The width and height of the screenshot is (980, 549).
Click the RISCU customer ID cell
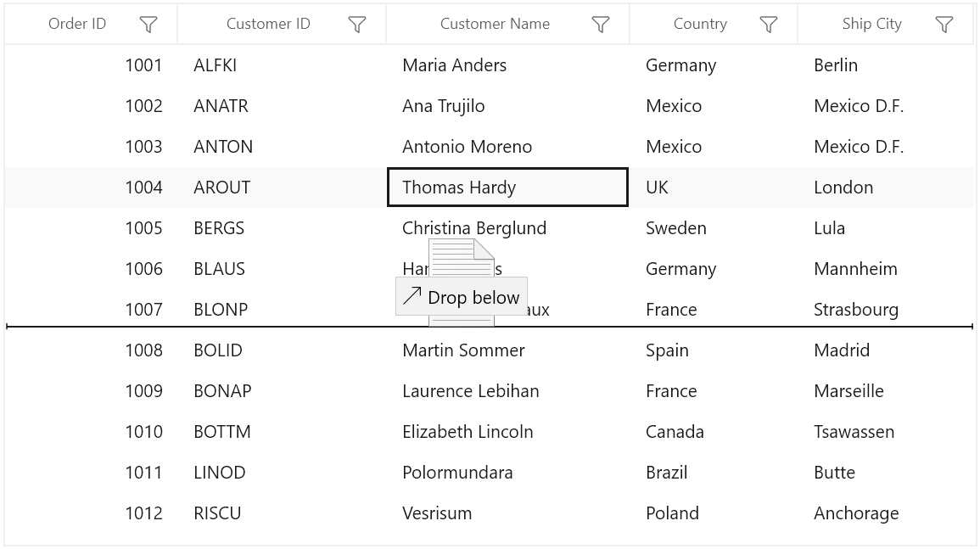(x=282, y=513)
